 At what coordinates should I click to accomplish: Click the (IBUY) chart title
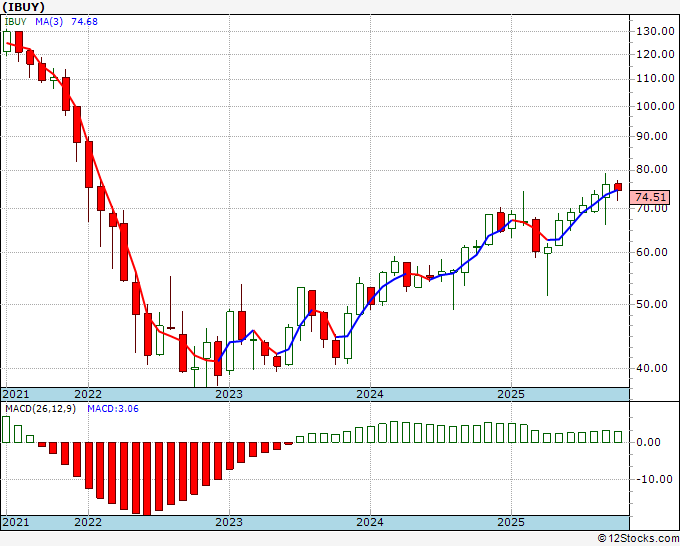click(23, 7)
